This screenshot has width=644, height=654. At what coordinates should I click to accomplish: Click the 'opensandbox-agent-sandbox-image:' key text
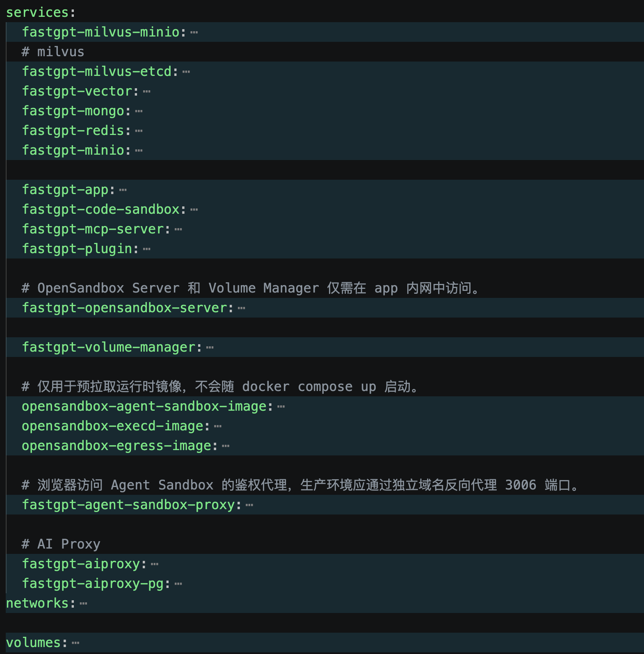(148, 407)
